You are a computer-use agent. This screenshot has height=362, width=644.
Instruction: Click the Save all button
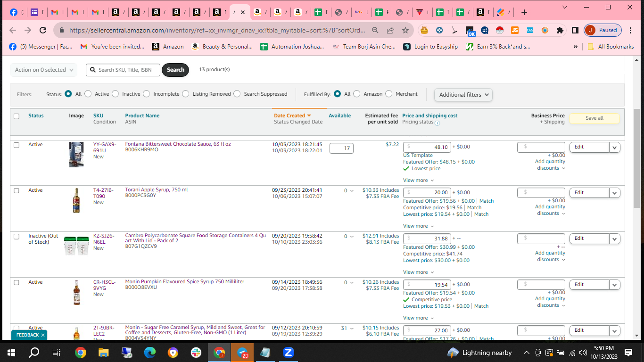[x=594, y=118]
